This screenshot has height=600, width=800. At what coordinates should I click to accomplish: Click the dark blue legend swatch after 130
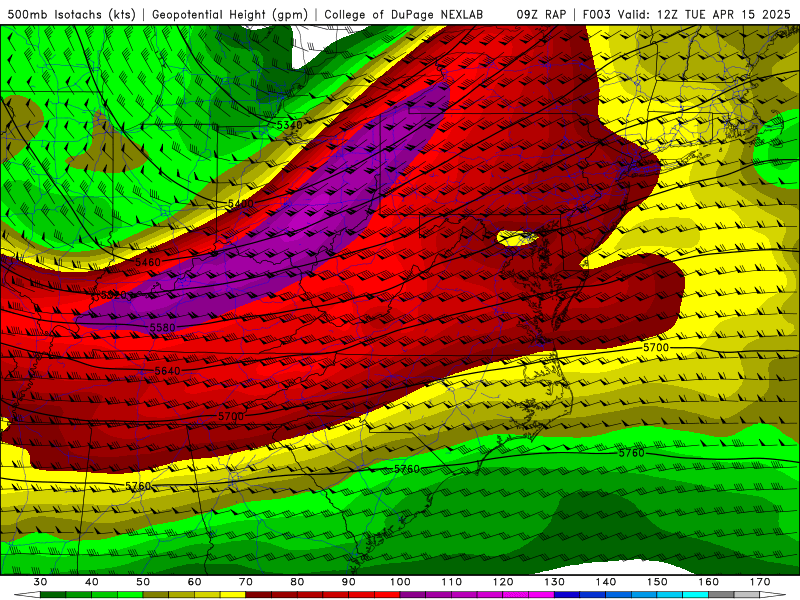(567, 595)
